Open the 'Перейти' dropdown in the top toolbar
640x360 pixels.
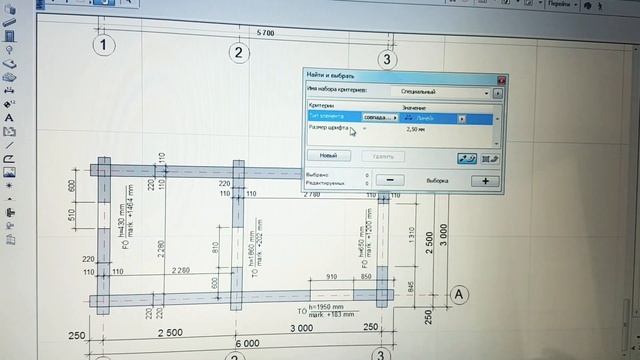coord(562,4)
